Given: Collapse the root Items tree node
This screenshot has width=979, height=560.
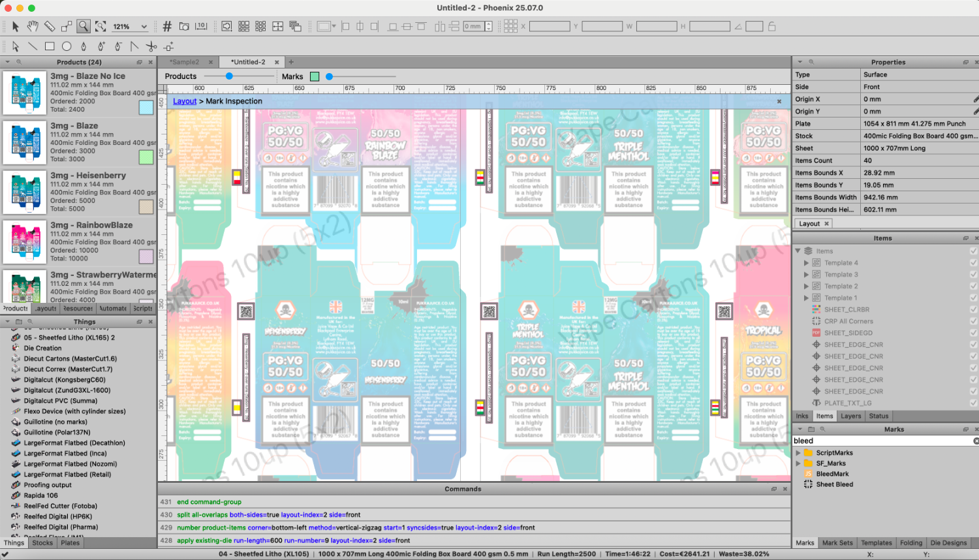Looking at the screenshot, I should (x=798, y=251).
